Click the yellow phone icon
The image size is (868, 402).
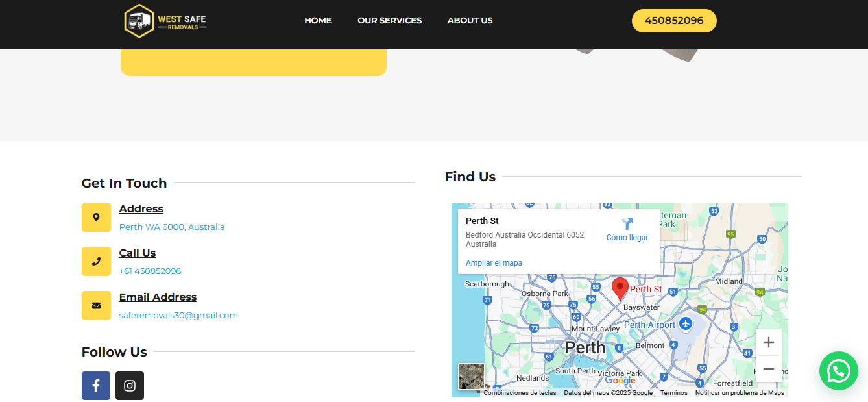tap(96, 261)
